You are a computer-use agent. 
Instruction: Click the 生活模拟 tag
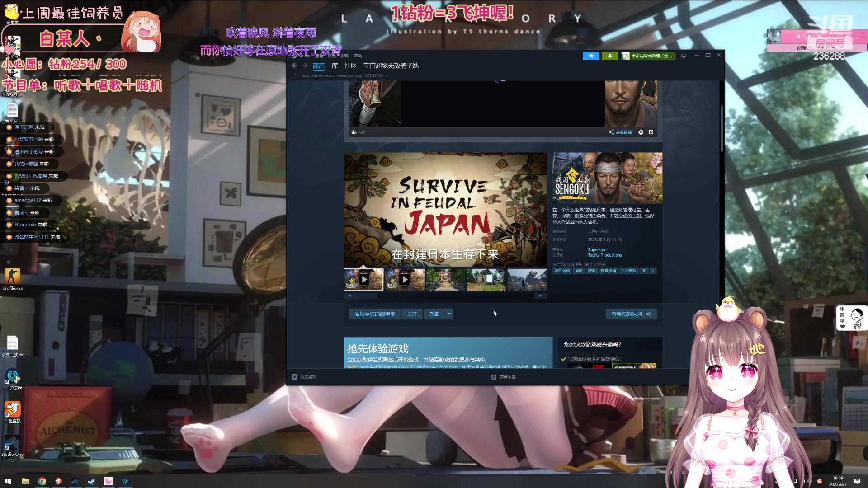point(628,271)
